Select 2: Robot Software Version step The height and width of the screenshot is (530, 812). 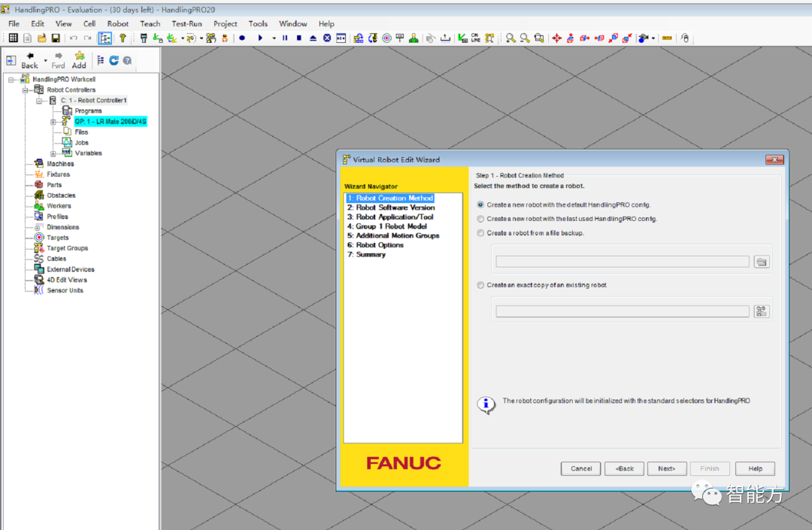[x=391, y=207]
